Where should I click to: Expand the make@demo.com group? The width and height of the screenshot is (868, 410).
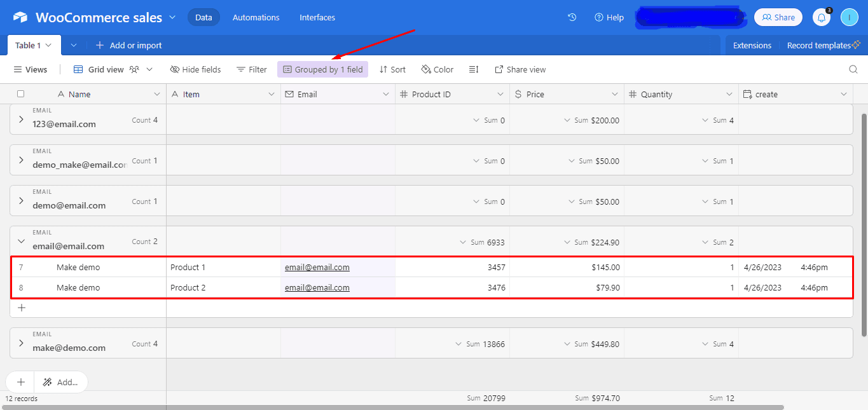[x=21, y=343]
